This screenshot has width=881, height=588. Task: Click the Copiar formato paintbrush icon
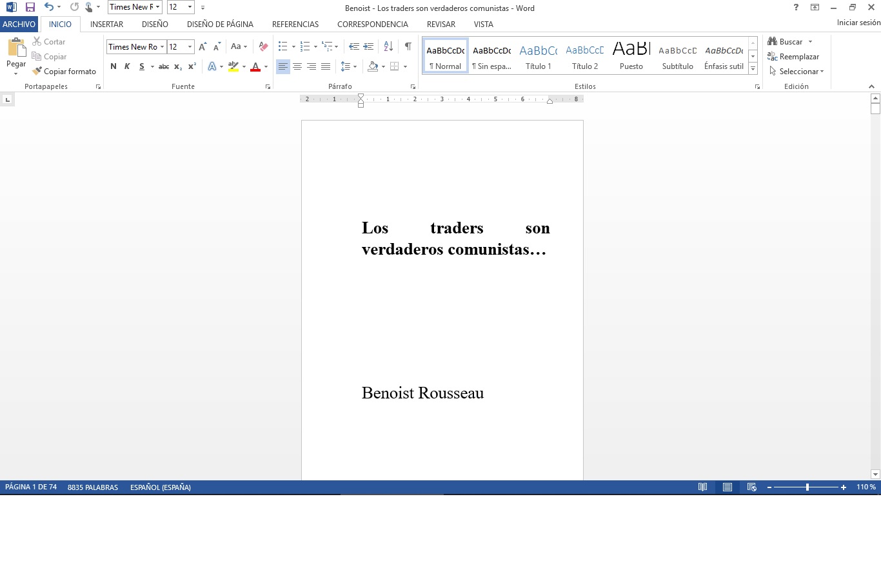point(37,72)
